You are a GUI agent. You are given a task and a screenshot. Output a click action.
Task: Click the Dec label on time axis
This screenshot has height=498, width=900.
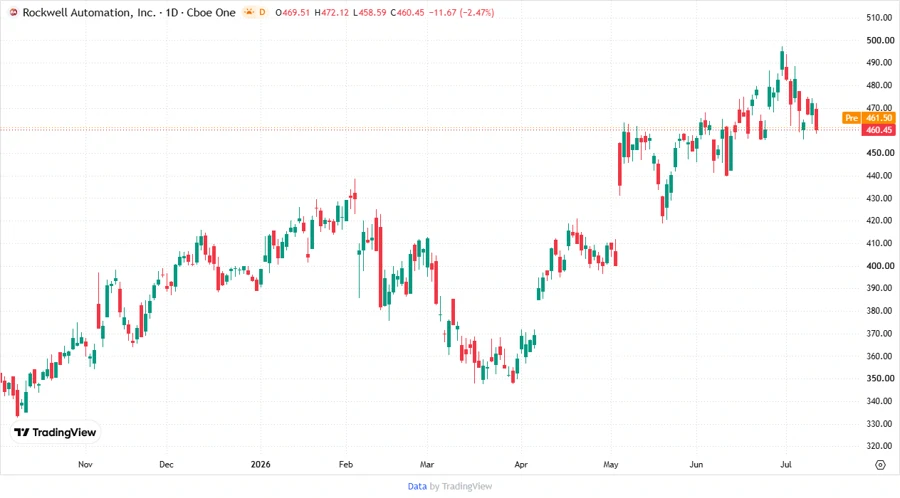click(166, 464)
